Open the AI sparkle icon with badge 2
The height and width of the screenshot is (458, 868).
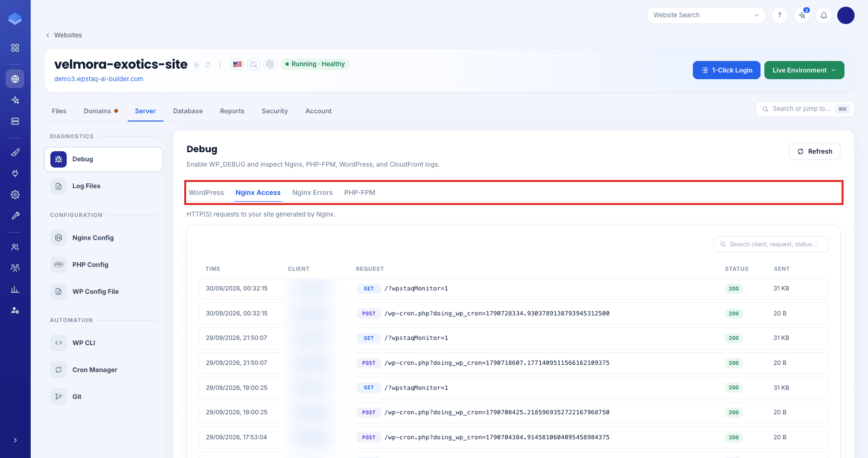click(x=802, y=15)
